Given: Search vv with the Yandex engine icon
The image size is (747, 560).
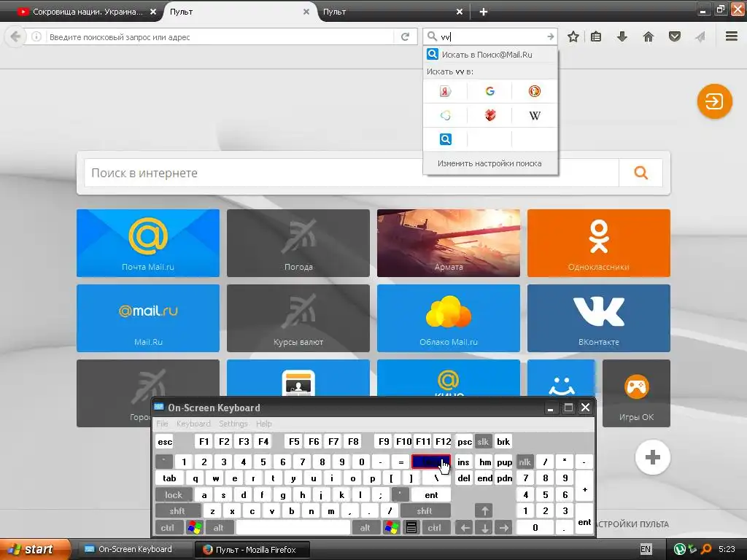Looking at the screenshot, I should click(445, 91).
